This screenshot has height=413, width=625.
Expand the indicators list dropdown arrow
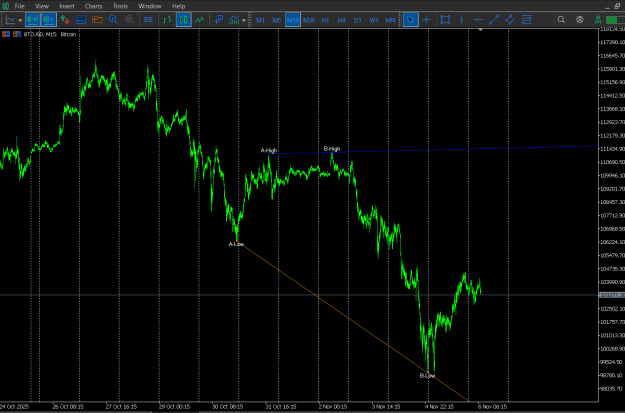click(244, 20)
